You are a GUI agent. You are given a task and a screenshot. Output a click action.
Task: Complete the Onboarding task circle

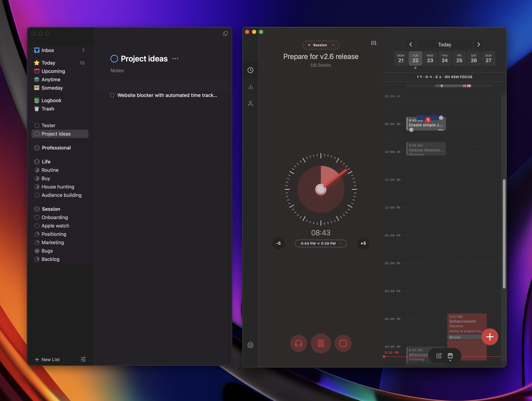click(37, 217)
